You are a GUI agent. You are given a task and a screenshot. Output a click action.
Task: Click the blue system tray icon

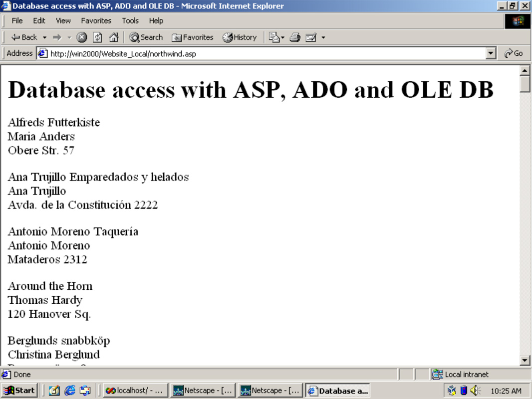(x=464, y=391)
